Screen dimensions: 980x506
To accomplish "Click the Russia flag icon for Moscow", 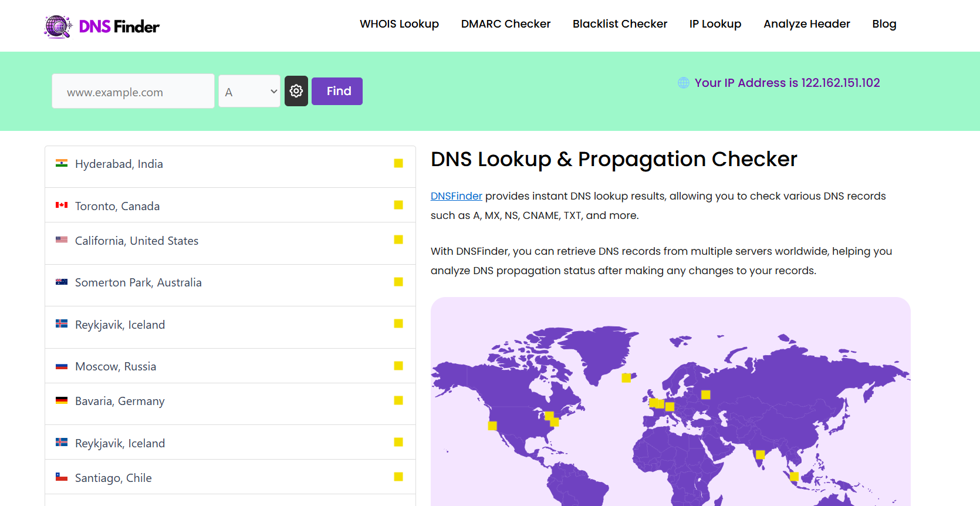I will point(62,366).
